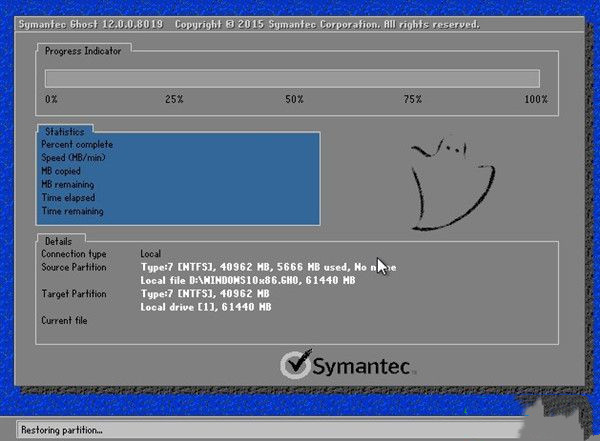This screenshot has width=600, height=441.
Task: Click the 0% progress marker
Action: coord(51,99)
